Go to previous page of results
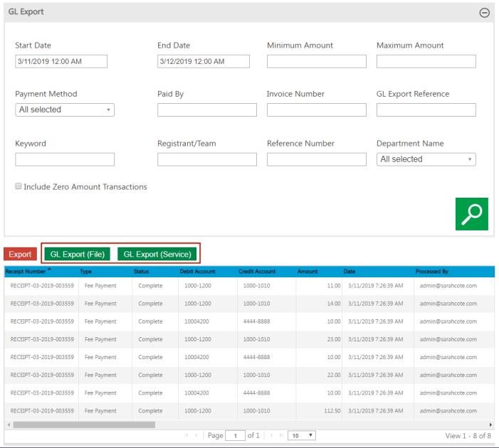Screen dimensions: 499x448 [x=197, y=435]
